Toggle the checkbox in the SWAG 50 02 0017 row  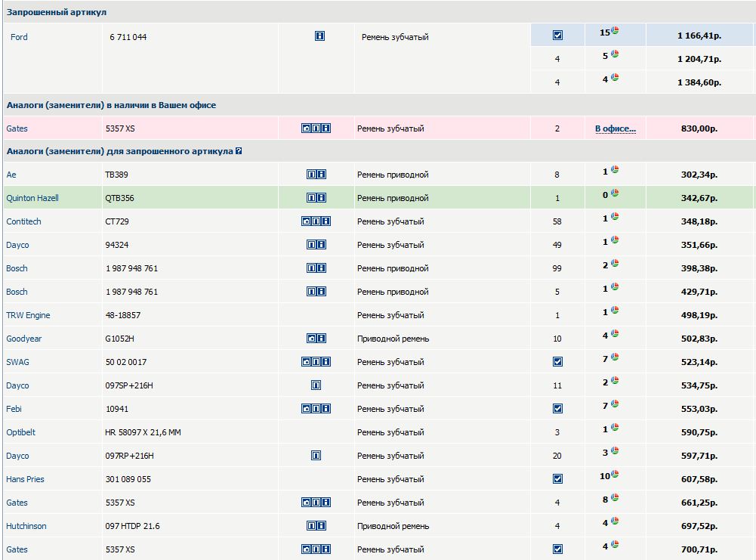(x=557, y=362)
